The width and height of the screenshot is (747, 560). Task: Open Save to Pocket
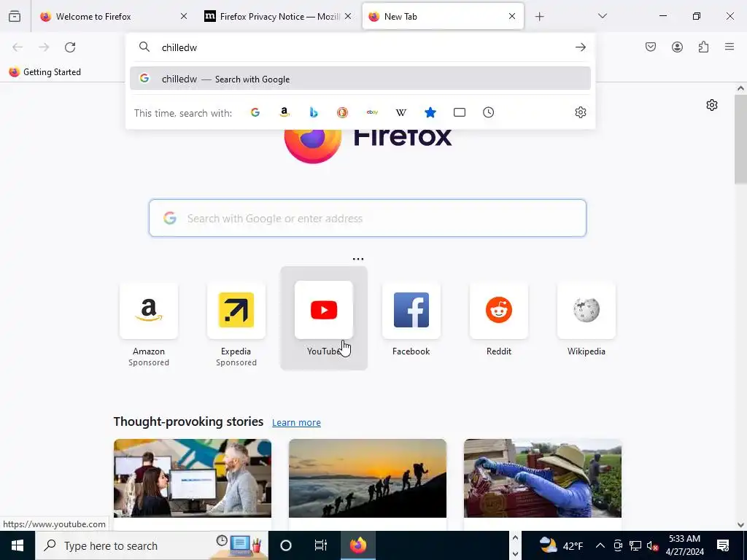651,47
